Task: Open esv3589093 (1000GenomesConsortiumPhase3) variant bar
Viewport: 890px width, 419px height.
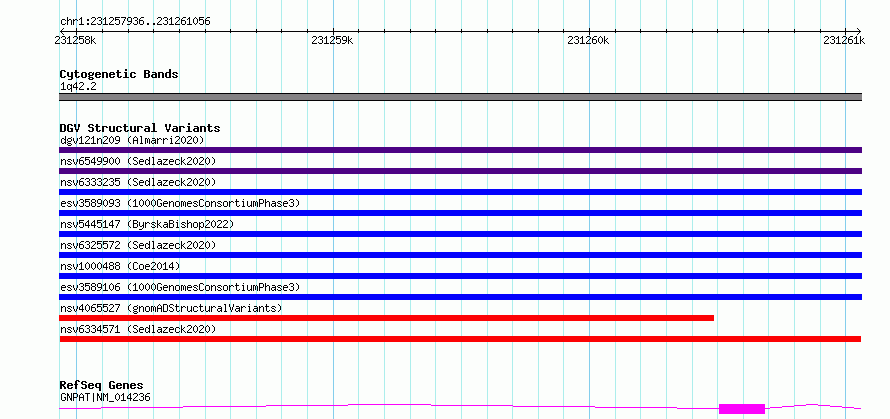Action: pyautogui.click(x=460, y=213)
